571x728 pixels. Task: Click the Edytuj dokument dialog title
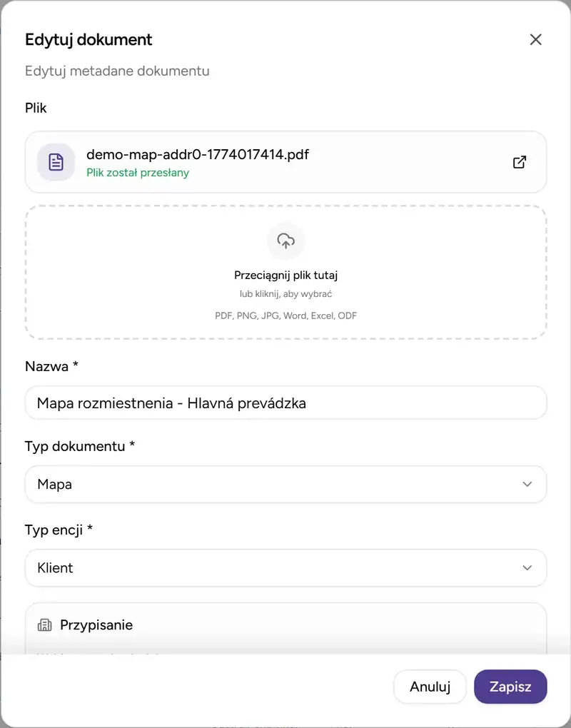pos(88,40)
